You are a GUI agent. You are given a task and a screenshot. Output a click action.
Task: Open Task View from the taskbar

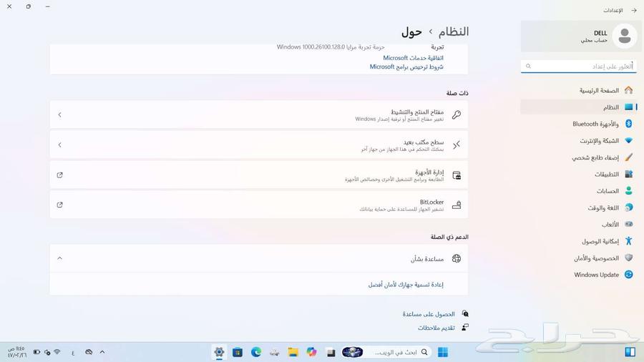[331, 352]
